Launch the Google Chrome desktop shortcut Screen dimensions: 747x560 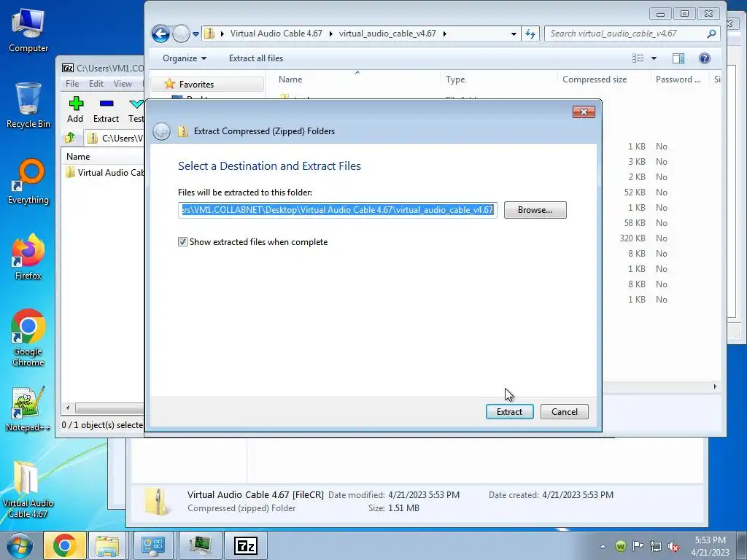click(28, 338)
